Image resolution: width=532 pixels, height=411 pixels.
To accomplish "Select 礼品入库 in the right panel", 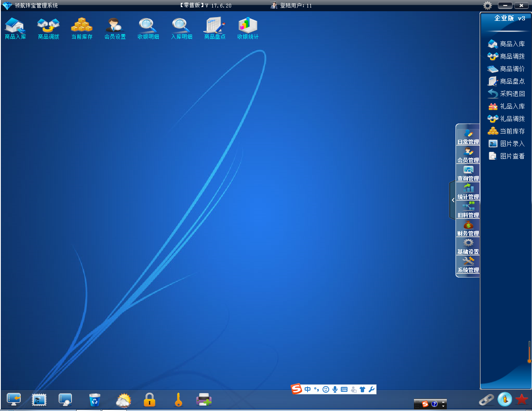I will pyautogui.click(x=506, y=106).
